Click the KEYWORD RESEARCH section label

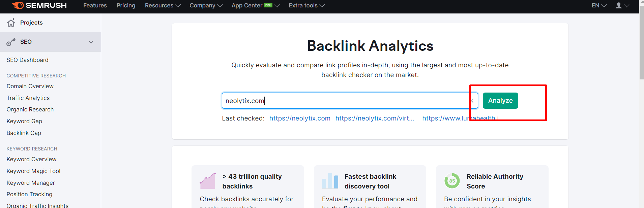click(32, 149)
